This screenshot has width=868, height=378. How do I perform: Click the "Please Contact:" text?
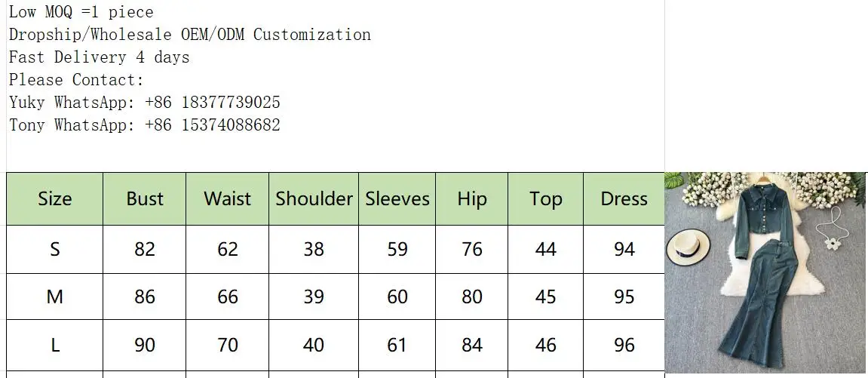pyautogui.click(x=76, y=80)
